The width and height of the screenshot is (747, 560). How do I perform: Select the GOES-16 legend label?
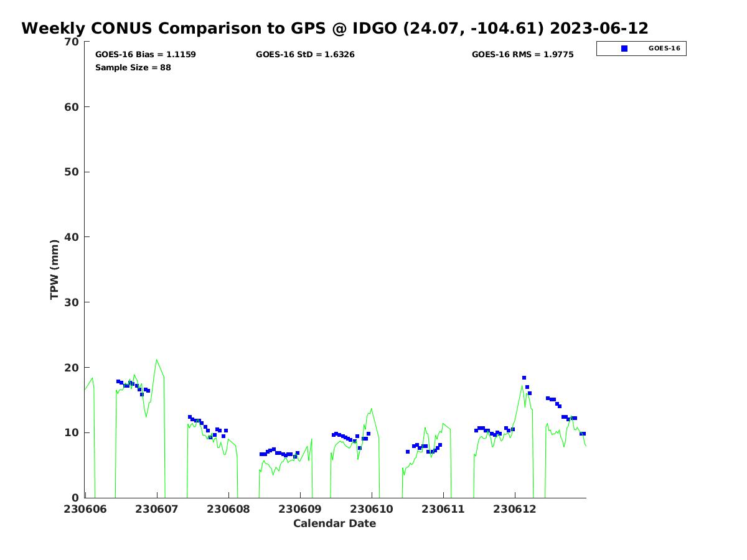664,49
